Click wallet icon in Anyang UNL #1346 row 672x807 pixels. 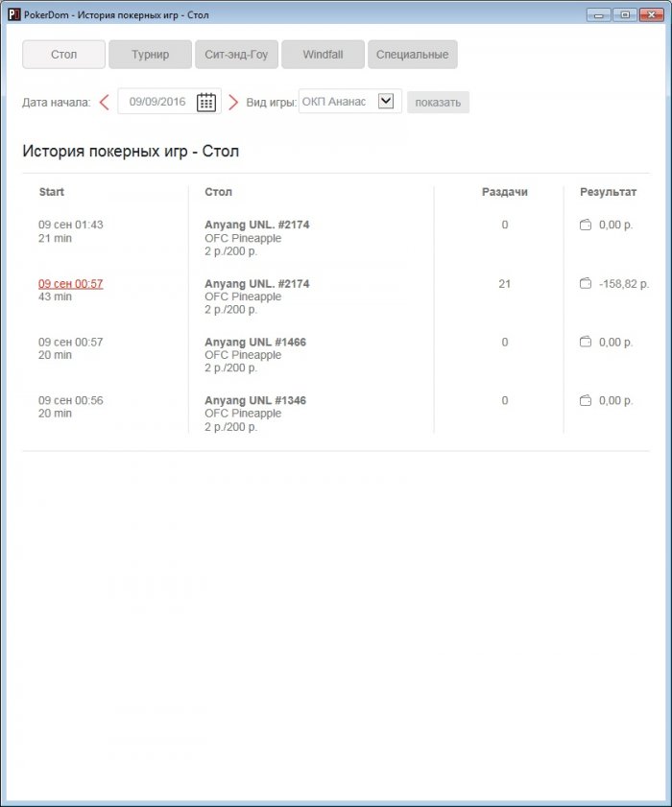point(586,400)
